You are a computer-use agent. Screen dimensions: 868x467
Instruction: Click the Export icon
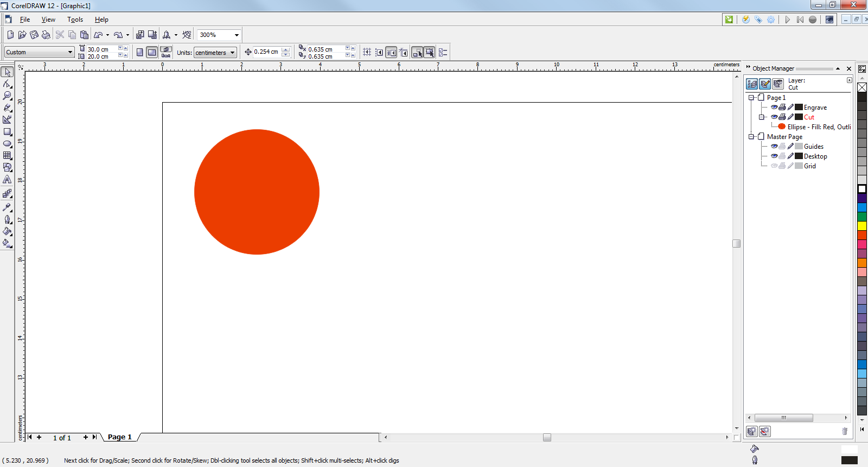pos(152,35)
